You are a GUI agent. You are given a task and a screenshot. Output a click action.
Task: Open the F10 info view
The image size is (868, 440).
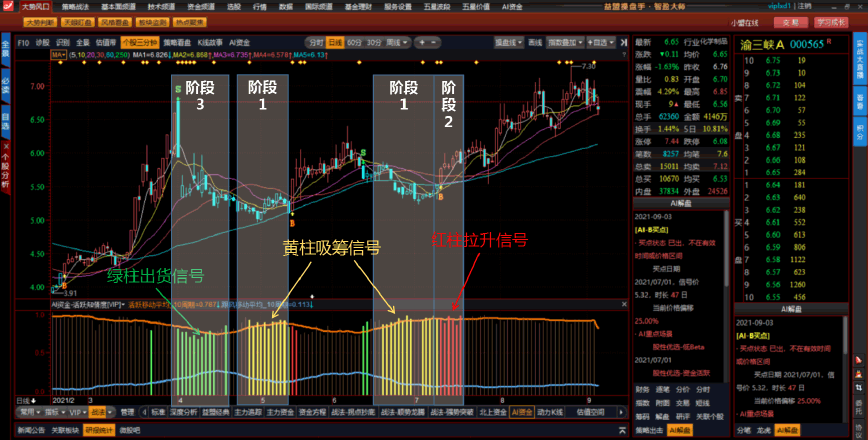23,43
